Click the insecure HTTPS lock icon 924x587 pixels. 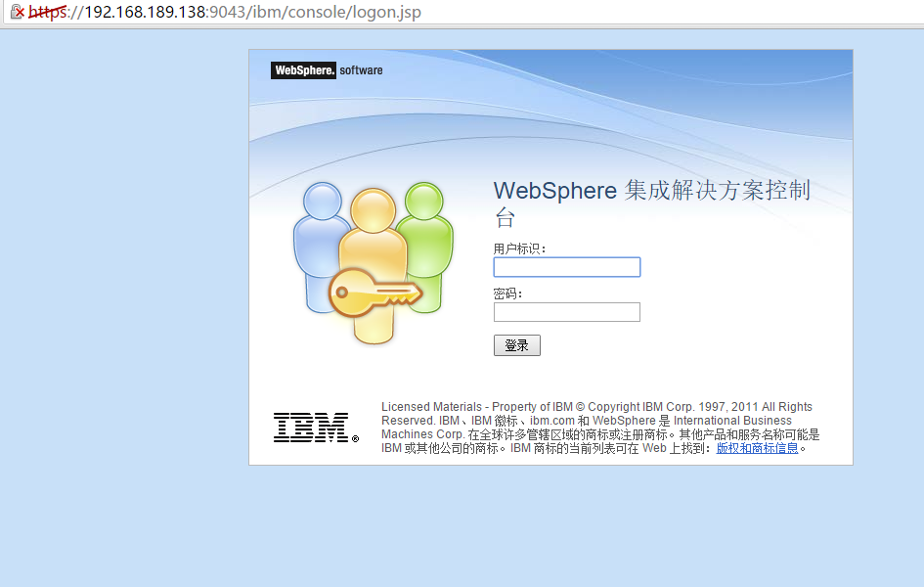click(x=17, y=11)
